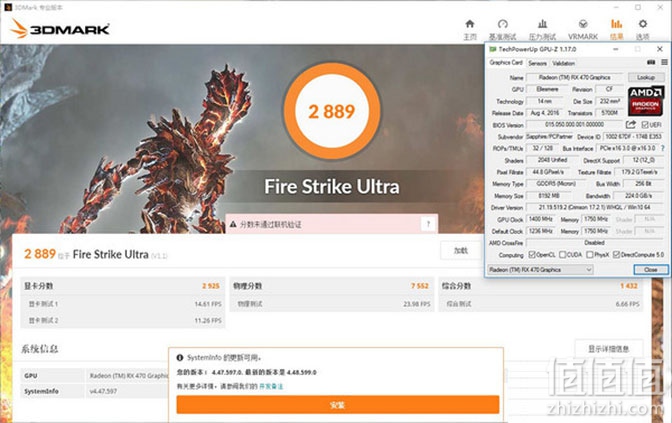Screen dimensions: 672x423
Task: Click the Shaders 2048 Unified value
Action: [x=552, y=160]
